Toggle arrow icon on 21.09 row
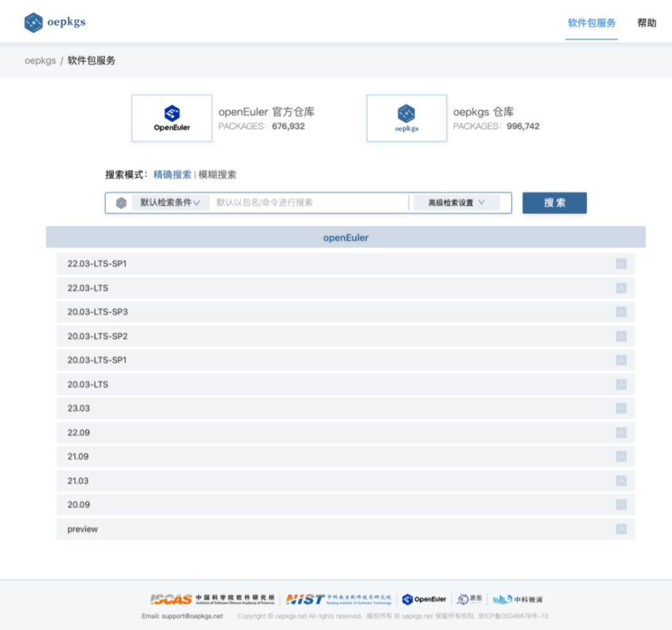 point(622,456)
